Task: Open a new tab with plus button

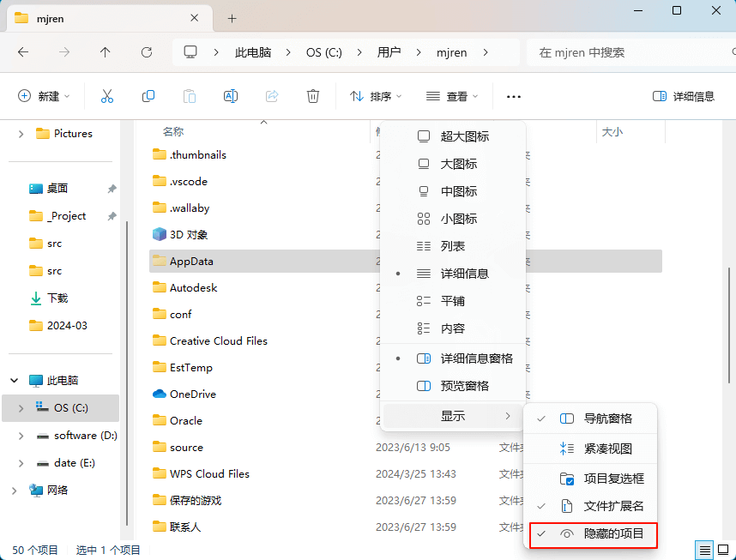Action: 232,18
